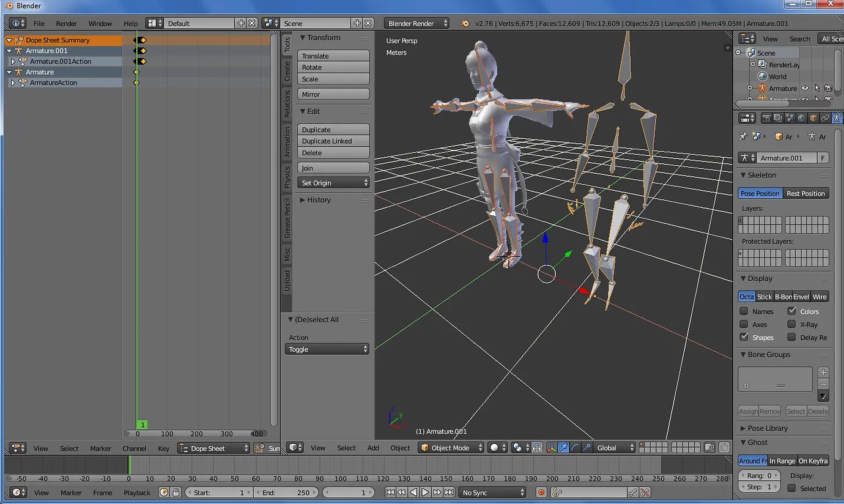Open the Dope Sheet mode dropdown

(x=213, y=448)
